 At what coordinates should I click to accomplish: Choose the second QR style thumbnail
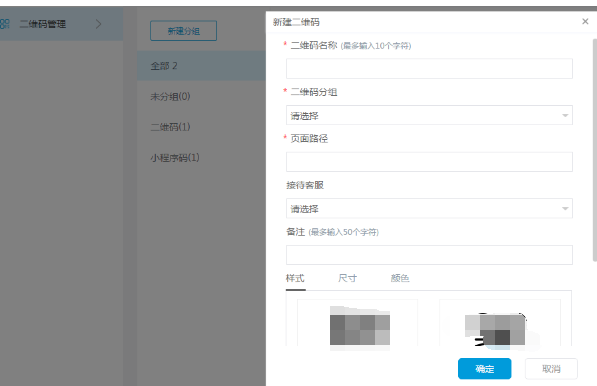pyautogui.click(x=500, y=323)
